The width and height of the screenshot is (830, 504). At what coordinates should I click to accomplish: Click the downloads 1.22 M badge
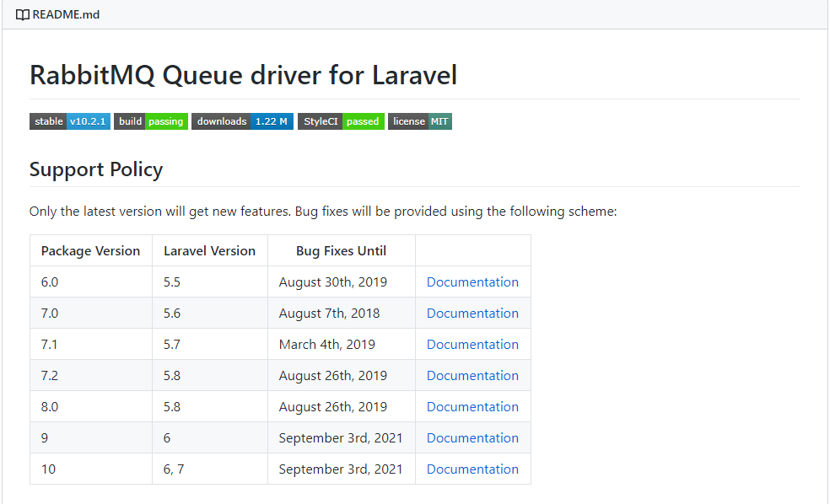(242, 121)
